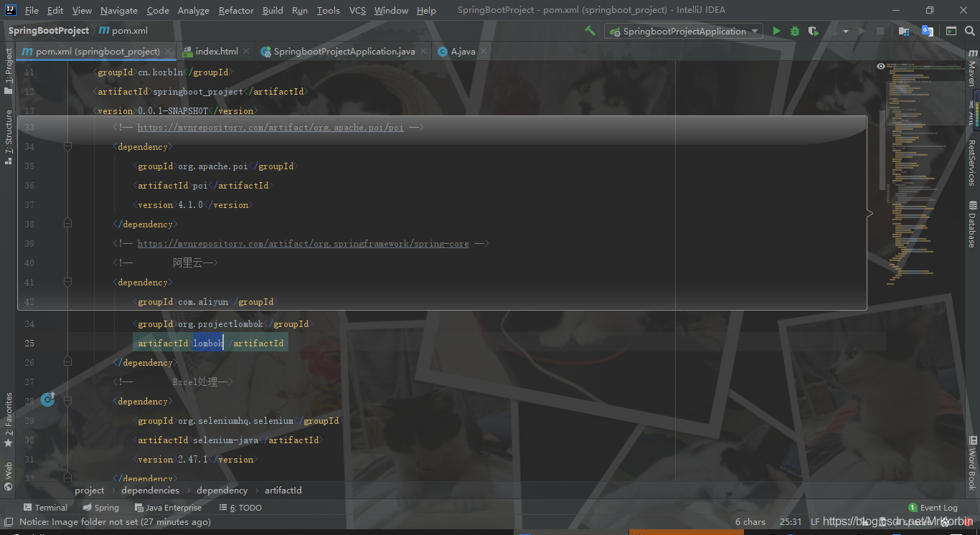
Task: Open the 6: TODO tool window
Action: coord(240,508)
